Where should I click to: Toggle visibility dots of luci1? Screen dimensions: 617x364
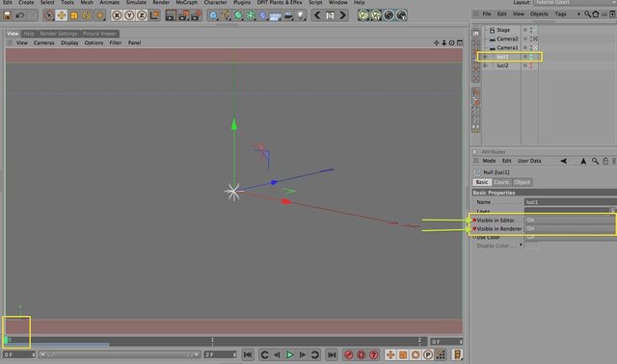531,57
